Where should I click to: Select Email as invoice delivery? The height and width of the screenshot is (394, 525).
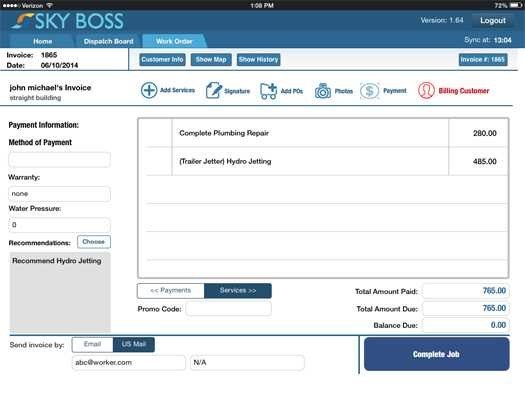coord(92,344)
